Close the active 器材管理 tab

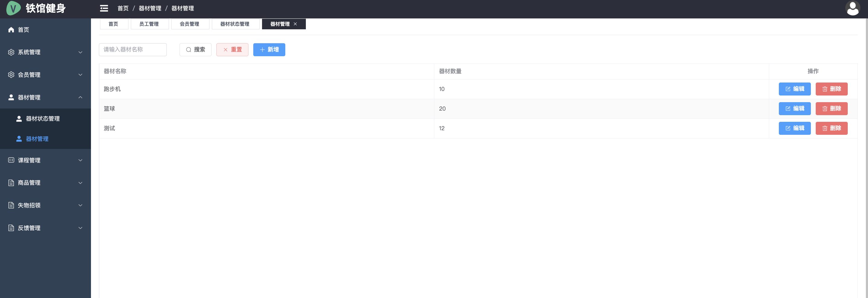click(x=295, y=24)
